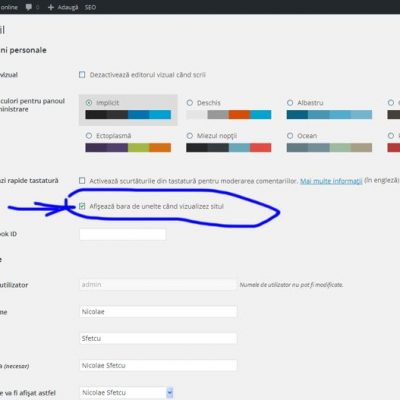This screenshot has width=400, height=400.
Task: Click the first name field containing Nicolae
Action: click(158, 312)
